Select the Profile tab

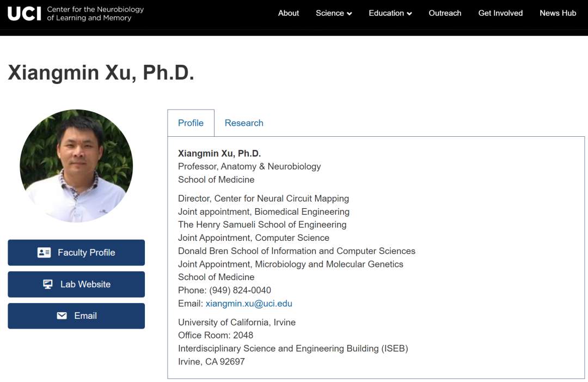click(x=191, y=123)
